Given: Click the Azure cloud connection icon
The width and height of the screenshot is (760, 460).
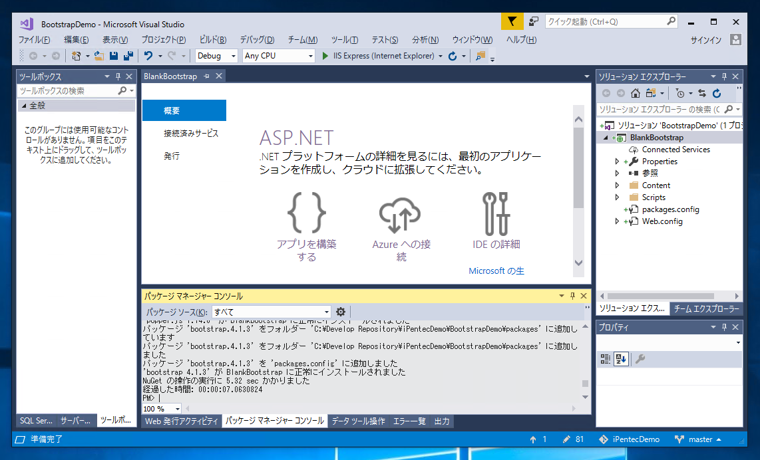Looking at the screenshot, I should 399,215.
